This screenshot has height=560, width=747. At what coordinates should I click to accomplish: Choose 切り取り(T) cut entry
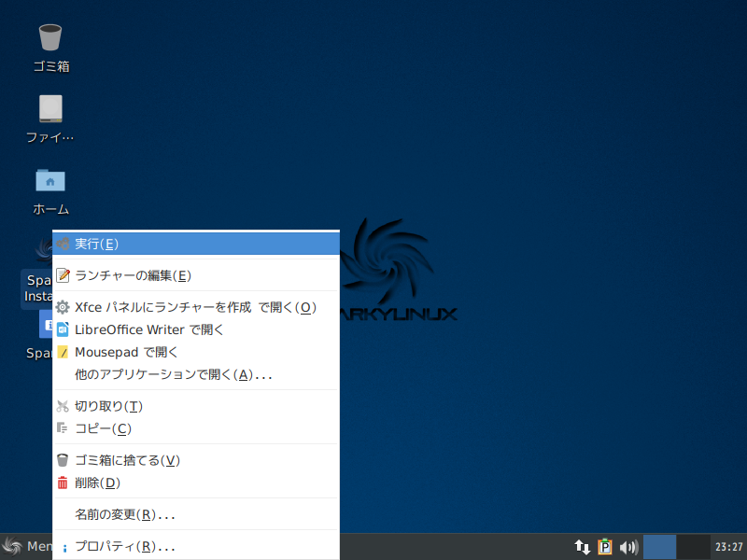coord(196,406)
